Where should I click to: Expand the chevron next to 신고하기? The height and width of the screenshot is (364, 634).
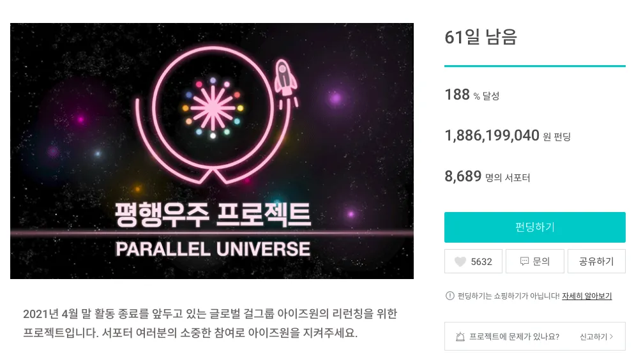(x=612, y=337)
